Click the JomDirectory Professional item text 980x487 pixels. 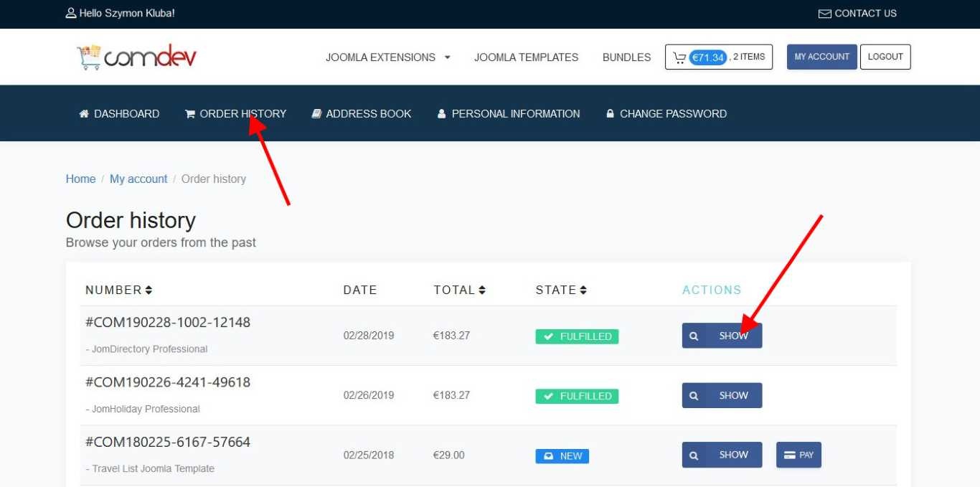(x=147, y=349)
